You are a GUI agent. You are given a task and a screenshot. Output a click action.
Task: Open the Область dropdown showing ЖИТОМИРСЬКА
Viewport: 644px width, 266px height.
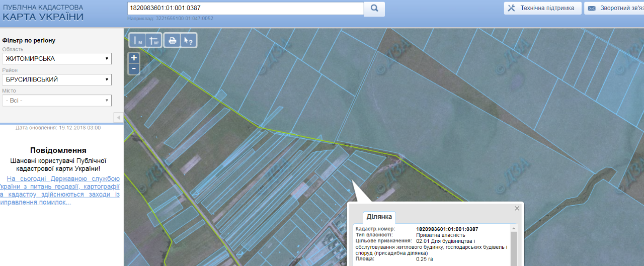click(56, 59)
